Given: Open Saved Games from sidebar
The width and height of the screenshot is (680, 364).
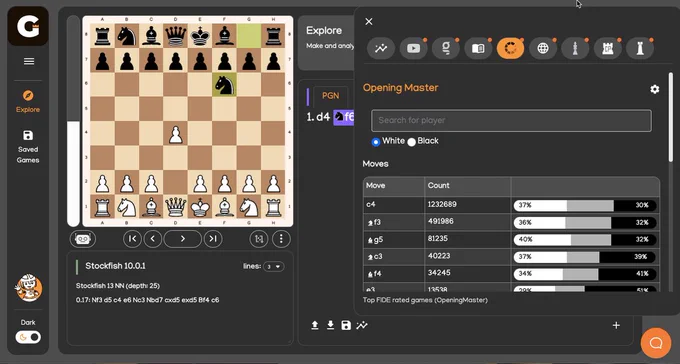Looking at the screenshot, I should coord(28,147).
